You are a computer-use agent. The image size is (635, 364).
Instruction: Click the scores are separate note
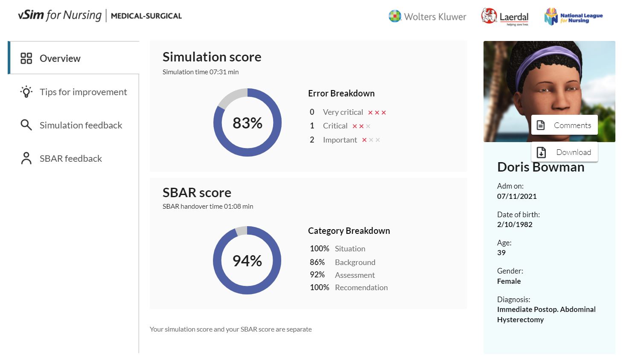(x=231, y=329)
